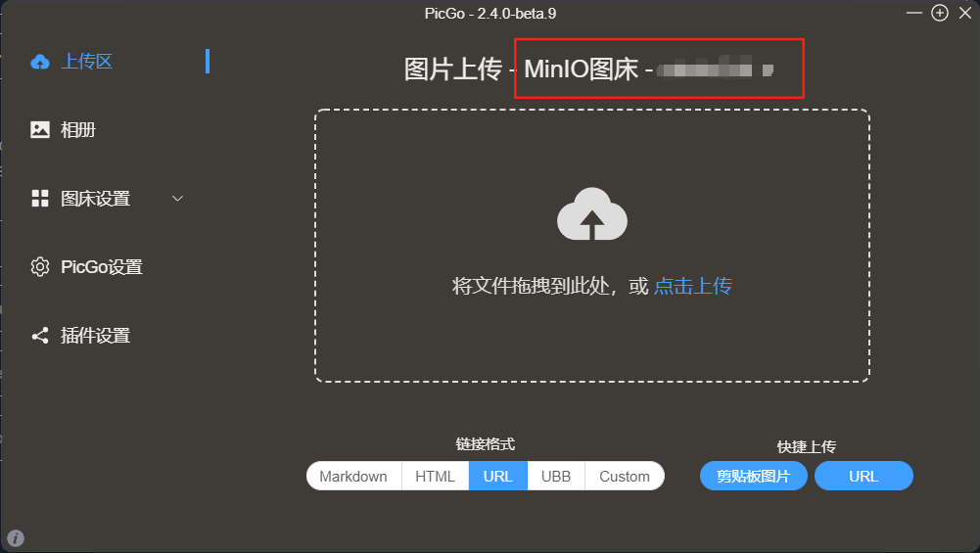Pick URL in the 链接格式 selector
This screenshot has height=553, width=980.
498,477
